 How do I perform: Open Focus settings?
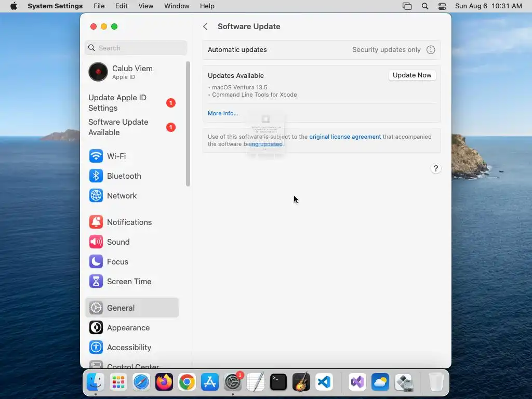(131, 262)
